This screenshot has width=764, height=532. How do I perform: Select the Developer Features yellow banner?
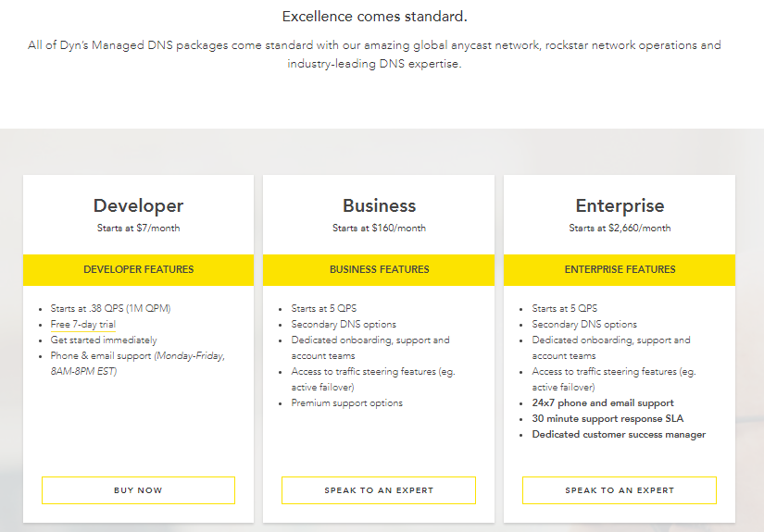[x=138, y=269]
